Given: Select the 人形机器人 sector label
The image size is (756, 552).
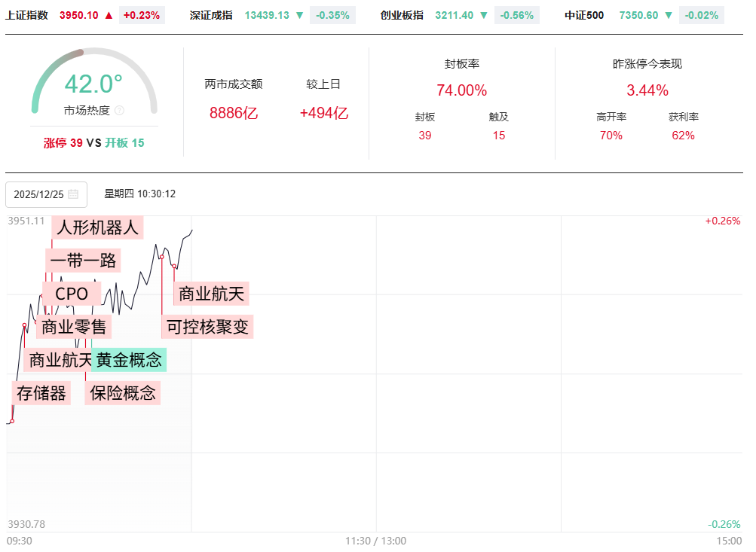Looking at the screenshot, I should pos(98,227).
